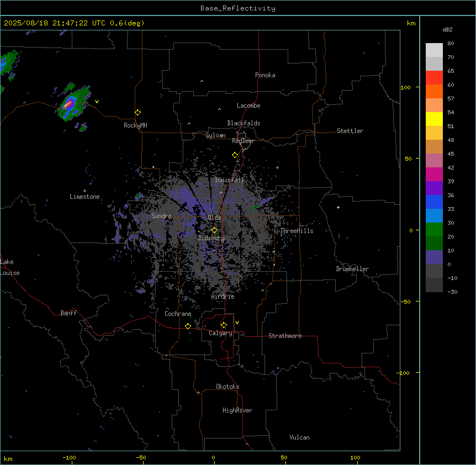
Task: Click the Banff label
Action: [x=68, y=313]
